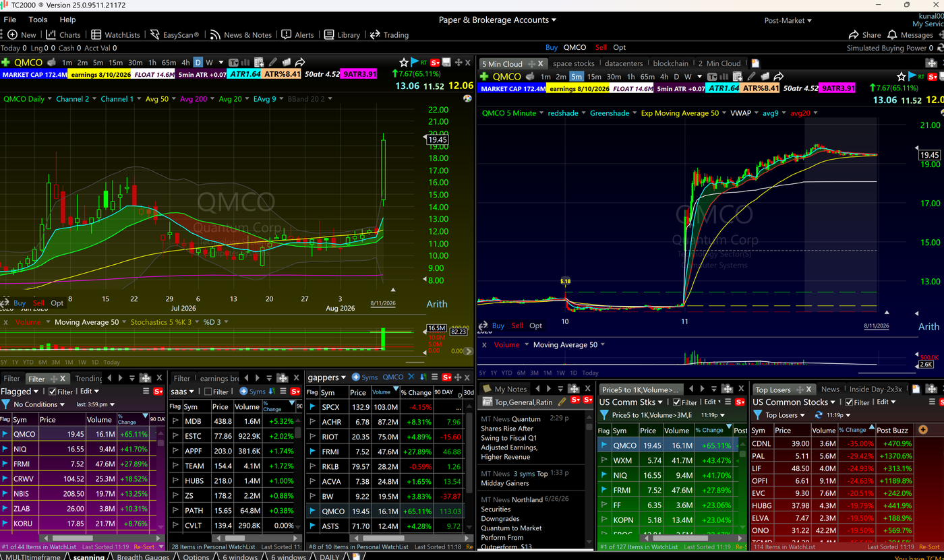Click the Flagged watchlist vertical scrollbar
This screenshot has width=944, height=560.
point(161,479)
